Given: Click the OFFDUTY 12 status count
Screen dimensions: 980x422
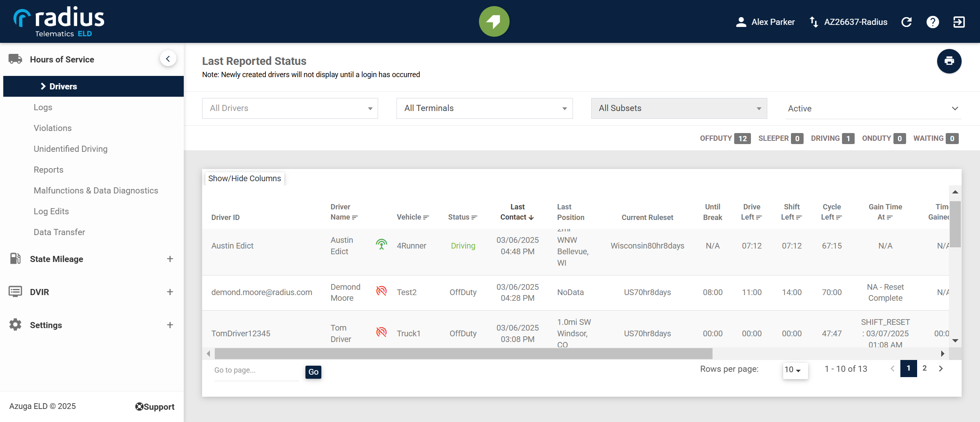Looking at the screenshot, I should (x=725, y=138).
